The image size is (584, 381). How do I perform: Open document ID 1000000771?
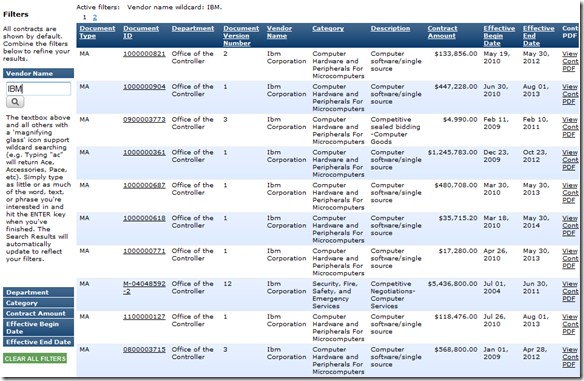tap(144, 251)
